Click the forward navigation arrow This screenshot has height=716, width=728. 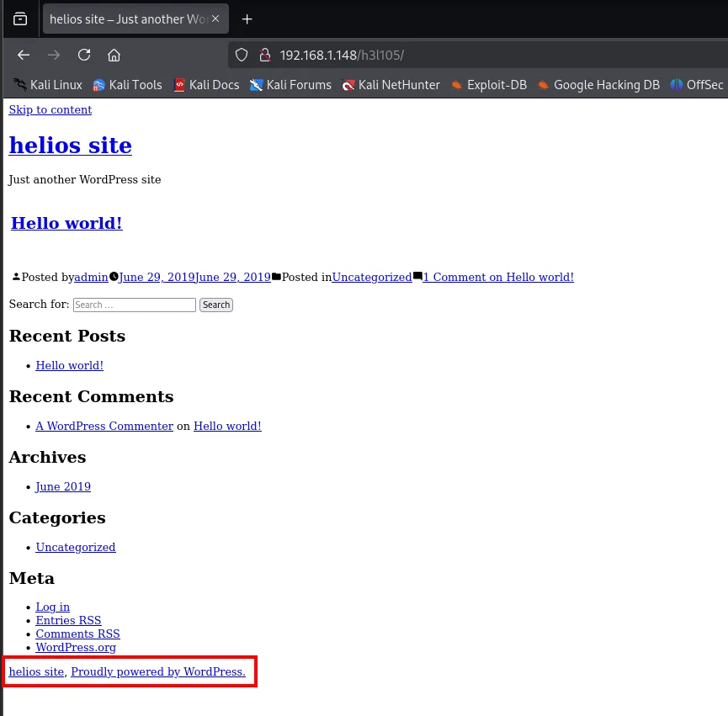click(x=54, y=56)
